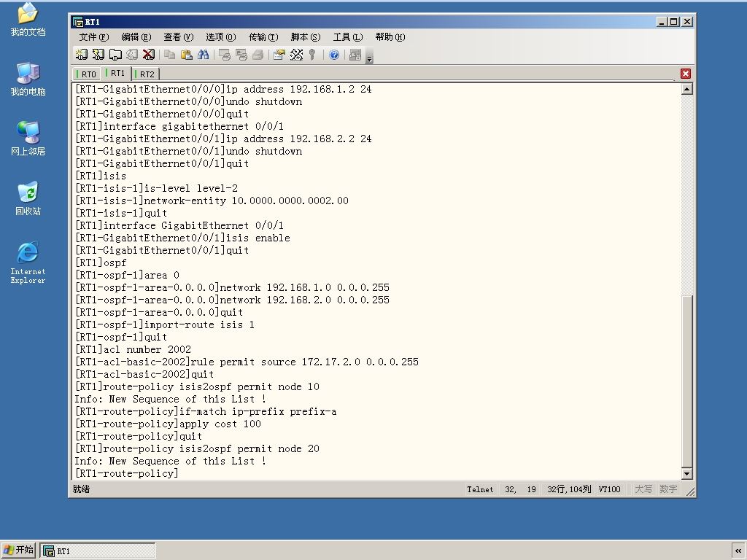
Task: Click the Reconnect toolbar icon
Action: coord(132,55)
